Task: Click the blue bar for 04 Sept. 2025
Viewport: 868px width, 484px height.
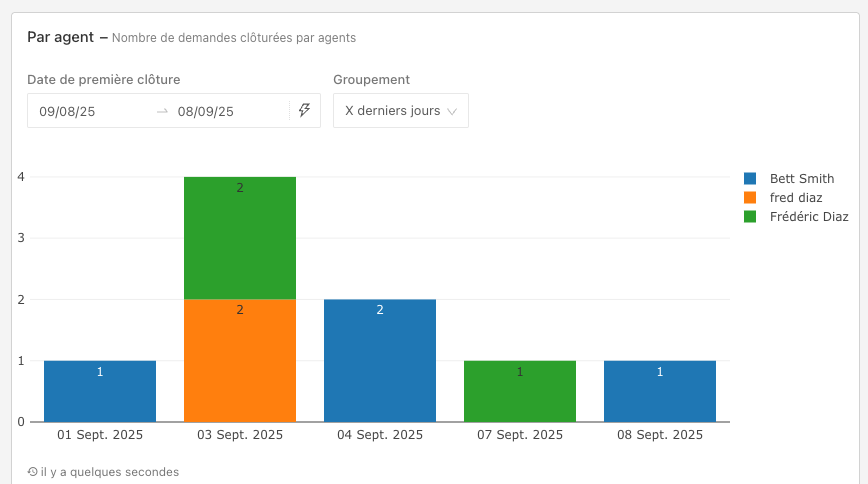Action: [380, 360]
